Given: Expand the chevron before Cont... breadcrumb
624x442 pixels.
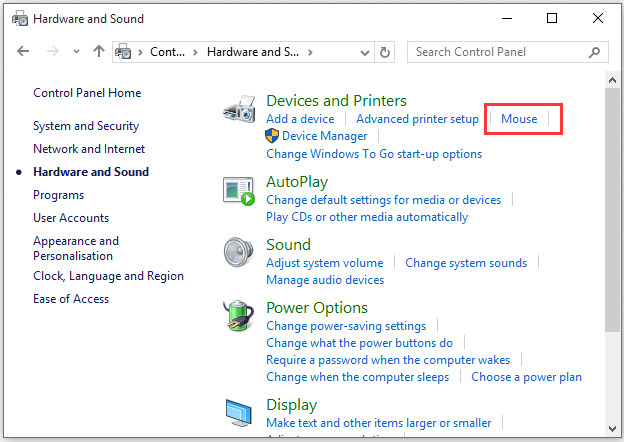Looking at the screenshot, I should click(140, 52).
